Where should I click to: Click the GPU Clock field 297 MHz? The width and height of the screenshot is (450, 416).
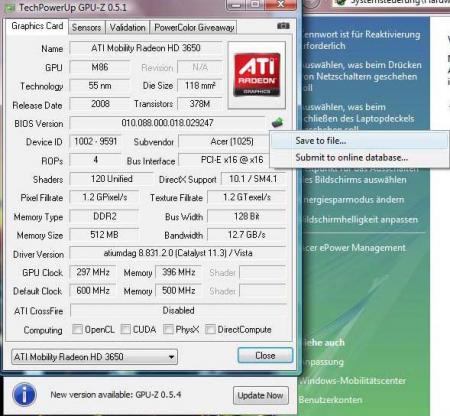[x=93, y=272]
